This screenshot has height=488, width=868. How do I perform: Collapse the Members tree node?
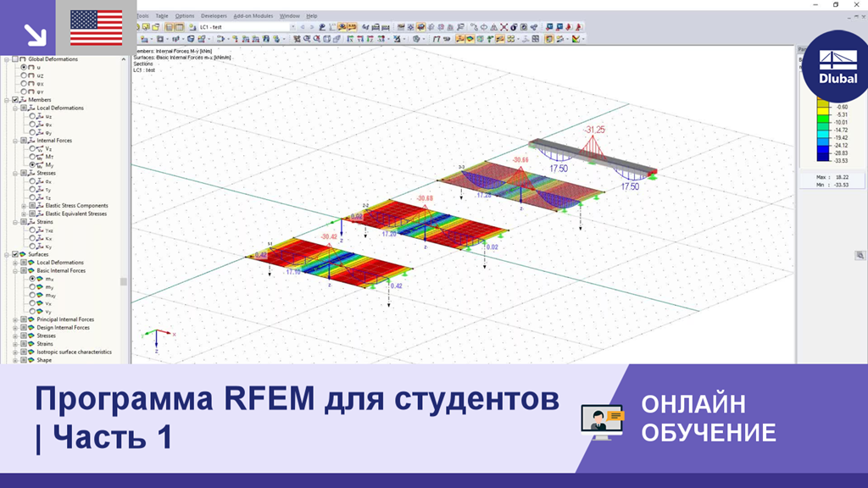[x=7, y=100]
